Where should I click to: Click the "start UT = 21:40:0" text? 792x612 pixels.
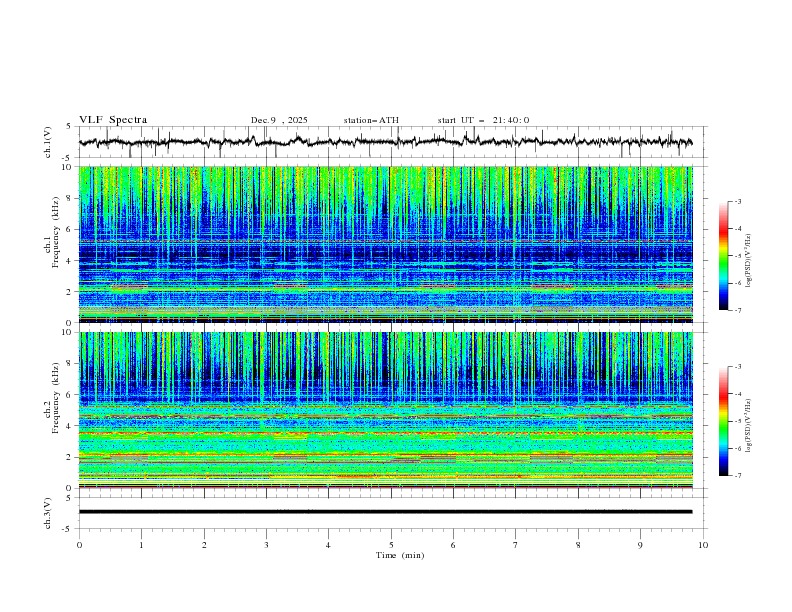pos(483,120)
